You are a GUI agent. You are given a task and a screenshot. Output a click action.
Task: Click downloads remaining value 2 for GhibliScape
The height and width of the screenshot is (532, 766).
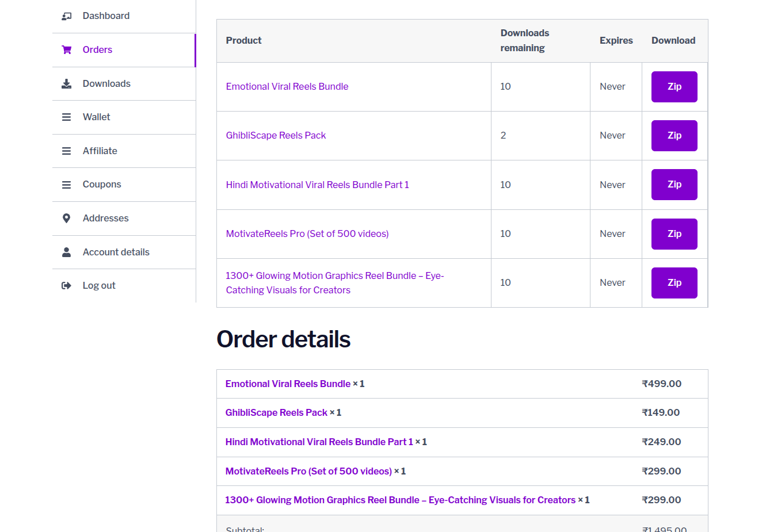tap(503, 135)
